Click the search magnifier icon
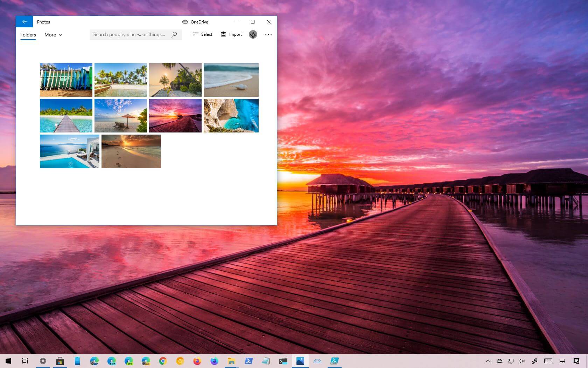Viewport: 588px width, 368px height. coord(174,34)
